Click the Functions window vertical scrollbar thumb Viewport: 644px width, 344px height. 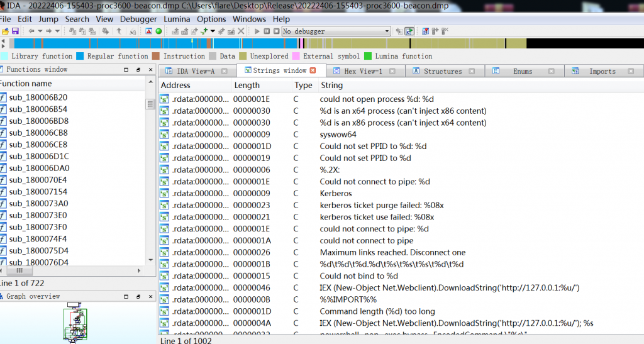pyautogui.click(x=150, y=104)
